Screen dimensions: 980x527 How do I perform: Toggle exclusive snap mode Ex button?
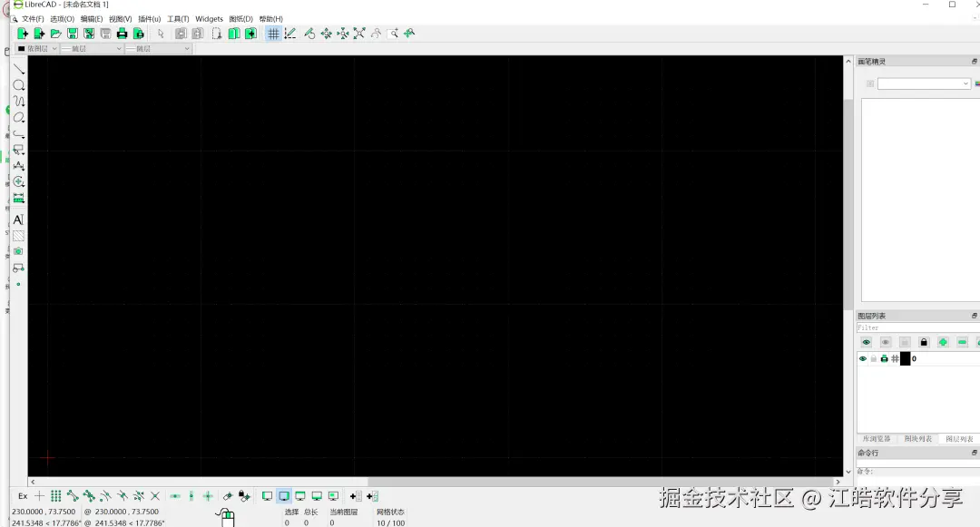click(x=23, y=496)
